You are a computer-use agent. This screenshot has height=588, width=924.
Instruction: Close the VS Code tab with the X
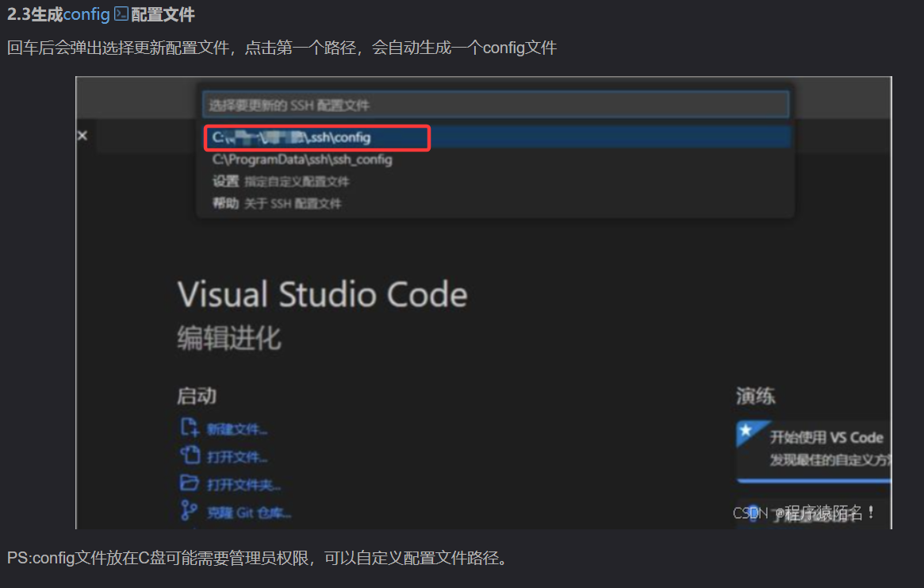coord(82,136)
